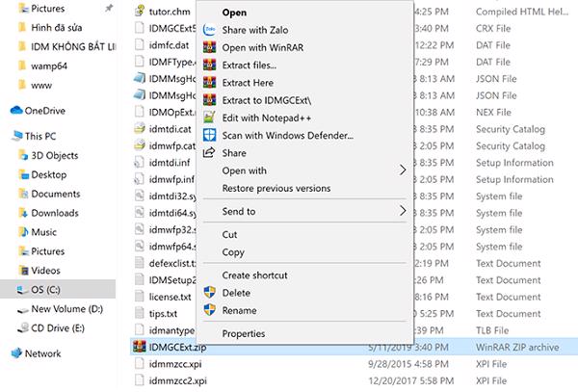578x392 pixels.
Task: Click the Network icon in navigation pane
Action: [14, 353]
